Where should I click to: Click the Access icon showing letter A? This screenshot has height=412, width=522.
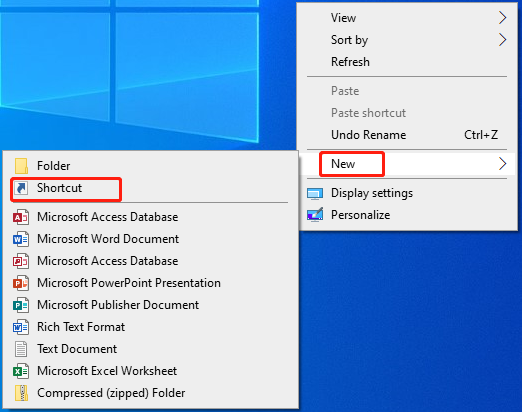coord(21,217)
